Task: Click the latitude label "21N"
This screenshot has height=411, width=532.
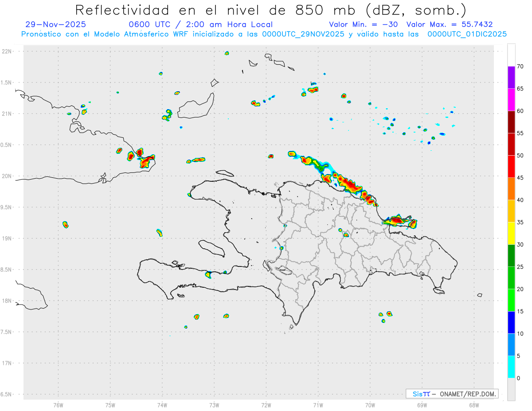Action: tap(7, 114)
